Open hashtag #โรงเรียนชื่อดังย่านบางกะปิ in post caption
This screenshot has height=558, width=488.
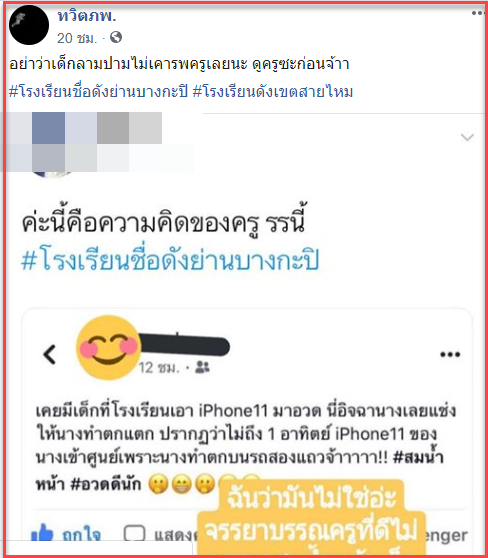tap(98, 92)
